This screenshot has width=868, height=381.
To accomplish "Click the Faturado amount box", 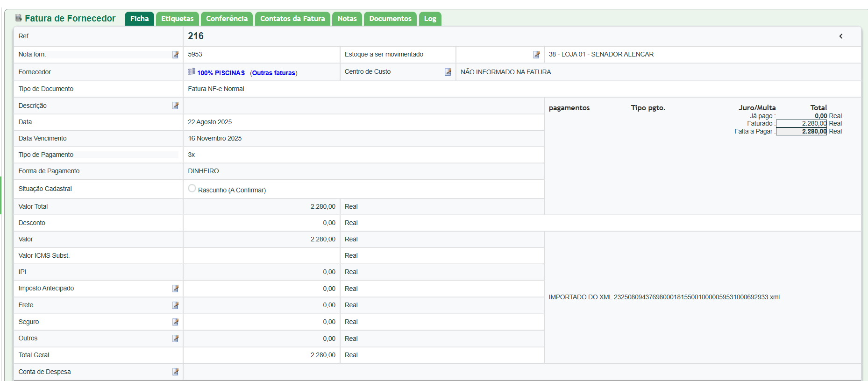I will click(x=801, y=124).
